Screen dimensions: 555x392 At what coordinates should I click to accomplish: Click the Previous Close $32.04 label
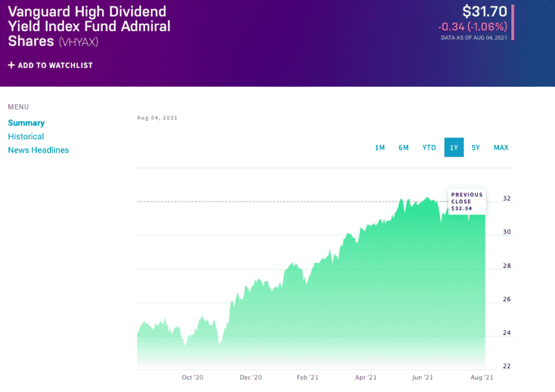click(x=467, y=201)
